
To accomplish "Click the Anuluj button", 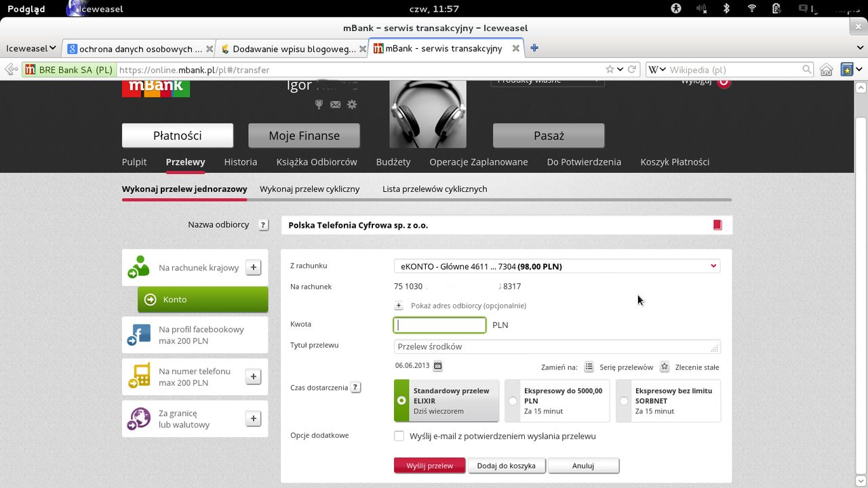I will pos(583,466).
